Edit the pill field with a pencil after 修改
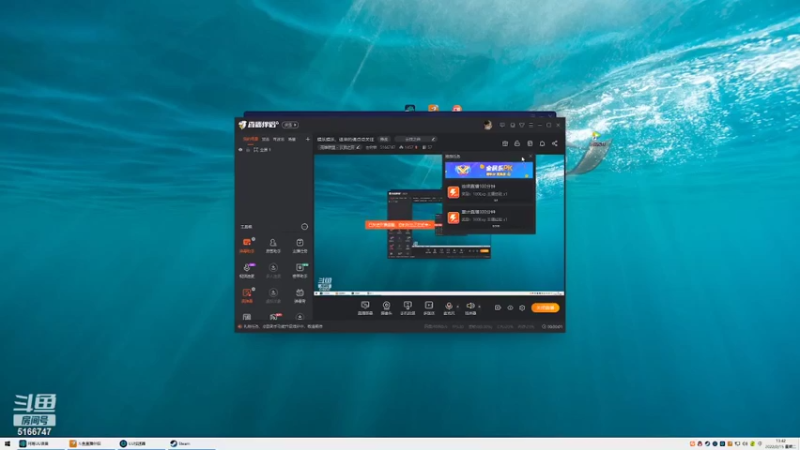Screen dimensions: 800x450 click(416, 139)
